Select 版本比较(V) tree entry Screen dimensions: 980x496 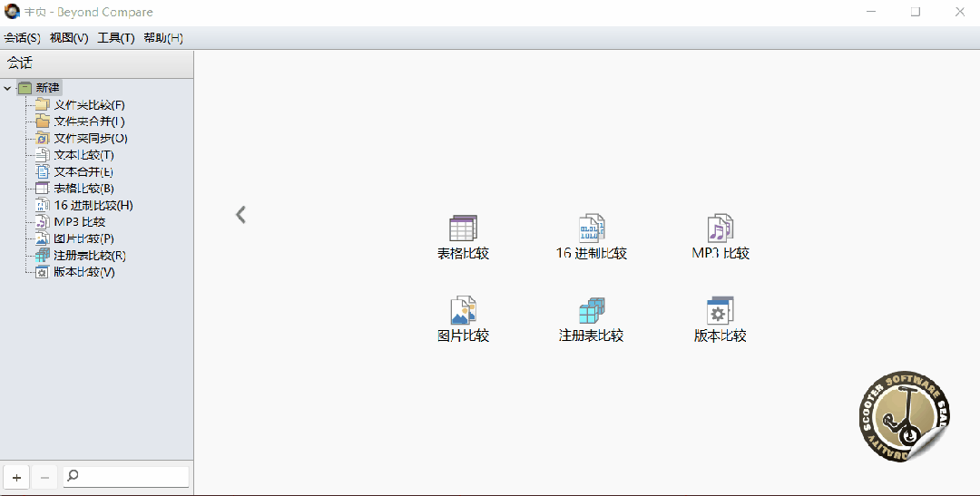(84, 272)
